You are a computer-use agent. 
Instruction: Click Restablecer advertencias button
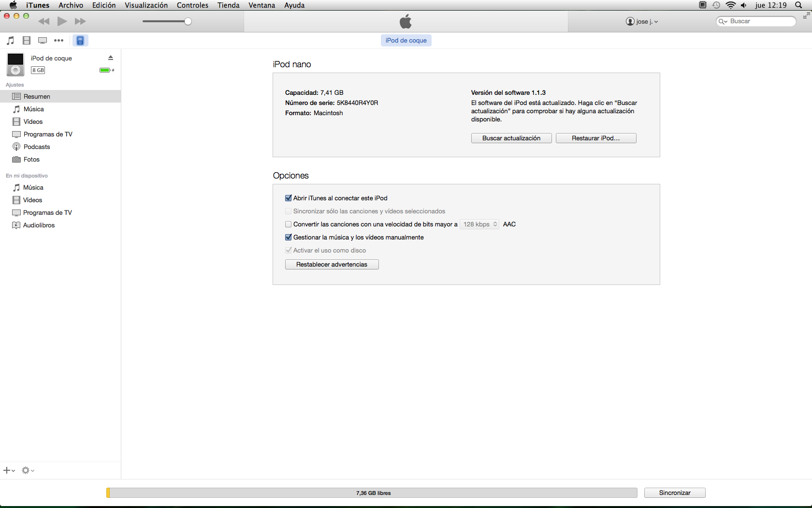pyautogui.click(x=332, y=265)
